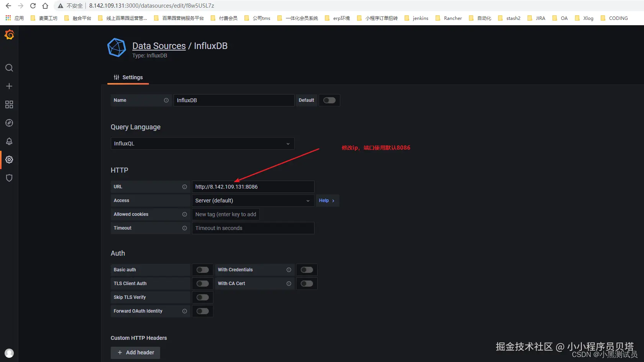The height and width of the screenshot is (362, 644).
Task: Open the Create plus menu in the sidebar
Action: coord(9,86)
